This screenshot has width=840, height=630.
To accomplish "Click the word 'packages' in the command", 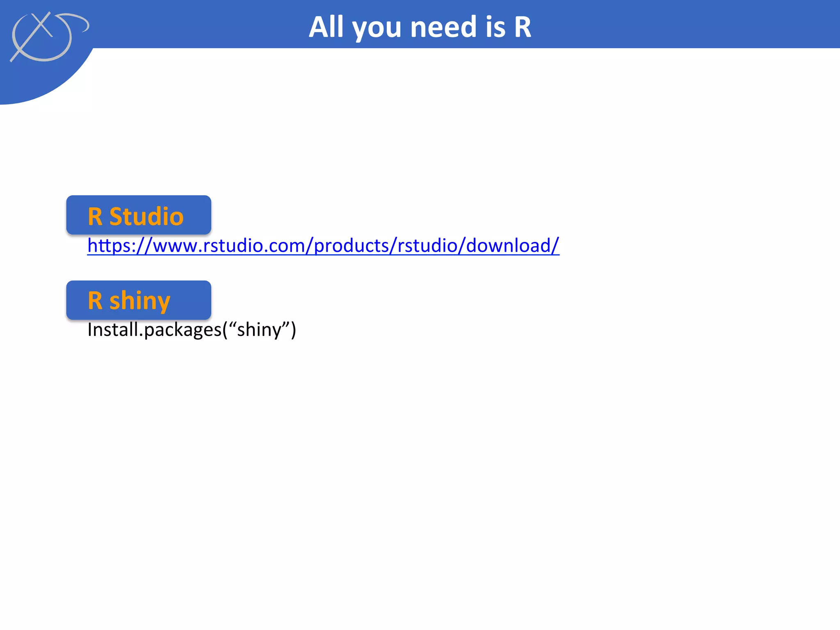I will 183,330.
